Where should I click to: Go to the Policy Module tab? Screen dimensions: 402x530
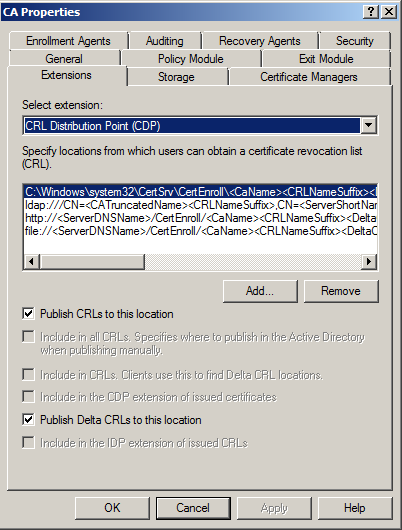point(191,59)
